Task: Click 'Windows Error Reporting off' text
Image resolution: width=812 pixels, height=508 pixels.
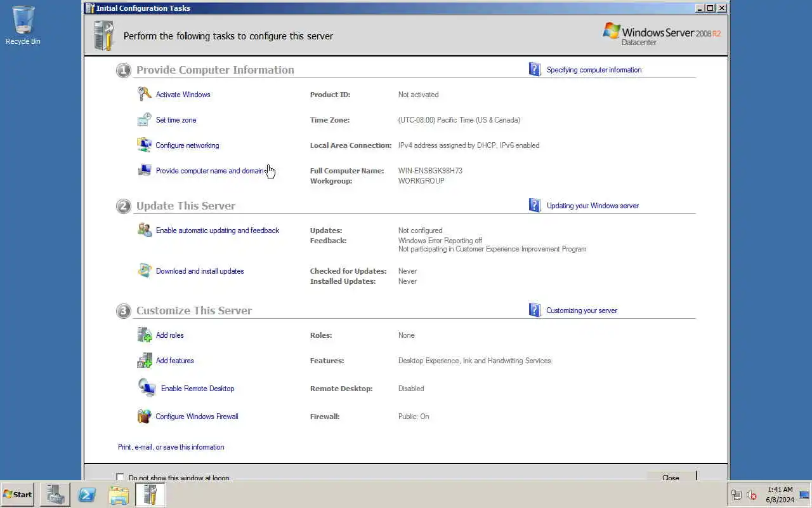Action: click(440, 241)
